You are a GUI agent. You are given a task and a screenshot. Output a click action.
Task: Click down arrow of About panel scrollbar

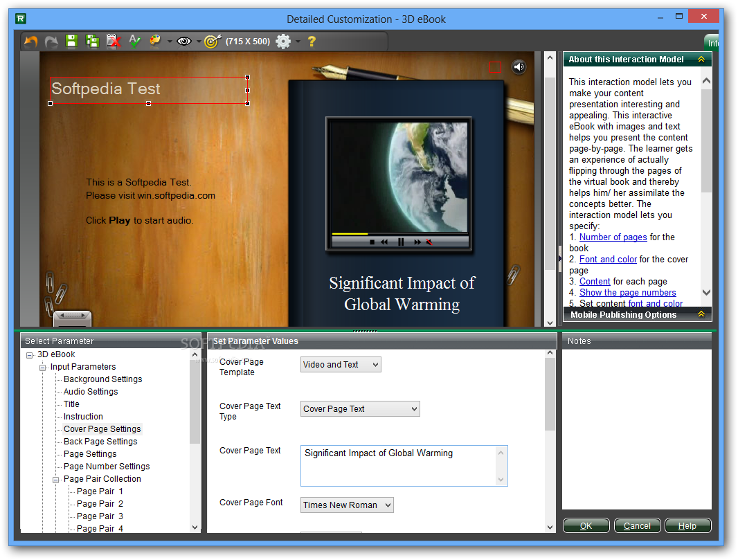click(x=706, y=292)
